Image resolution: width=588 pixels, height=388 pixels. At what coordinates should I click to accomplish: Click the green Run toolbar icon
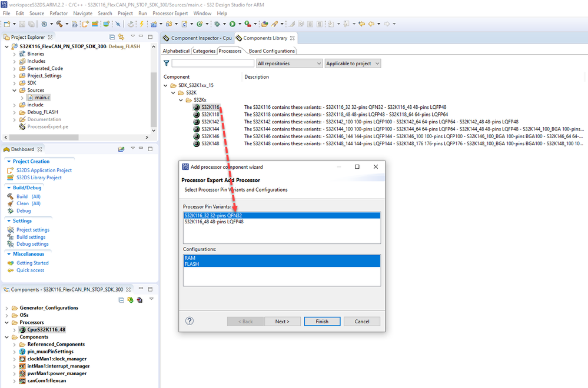pos(232,24)
